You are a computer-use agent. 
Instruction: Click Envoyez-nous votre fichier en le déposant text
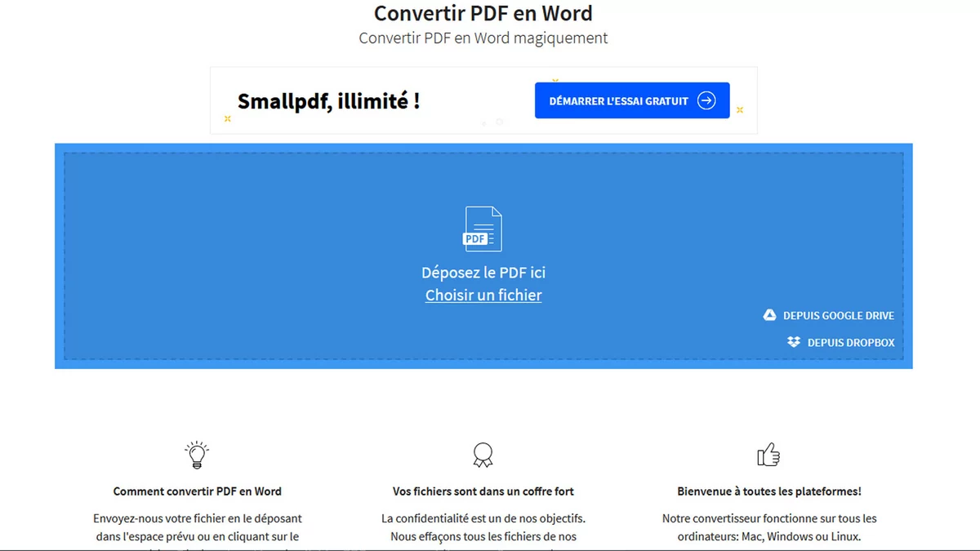click(198, 518)
